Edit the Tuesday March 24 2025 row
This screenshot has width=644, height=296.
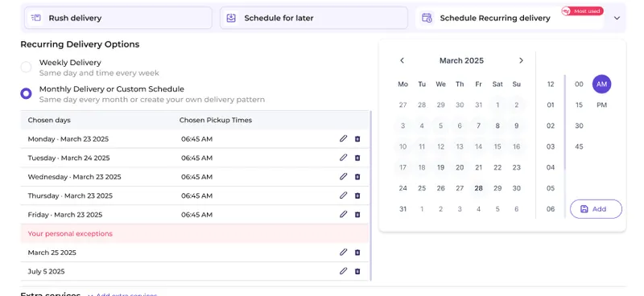point(344,158)
